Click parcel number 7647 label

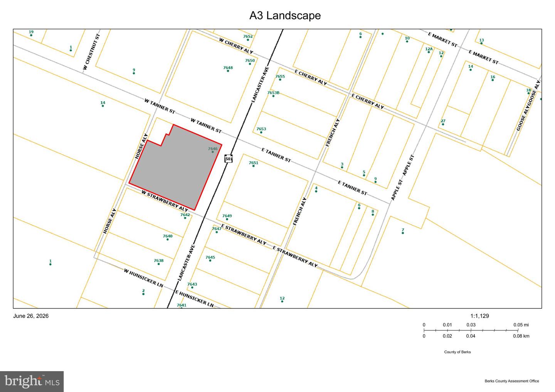tap(217, 229)
